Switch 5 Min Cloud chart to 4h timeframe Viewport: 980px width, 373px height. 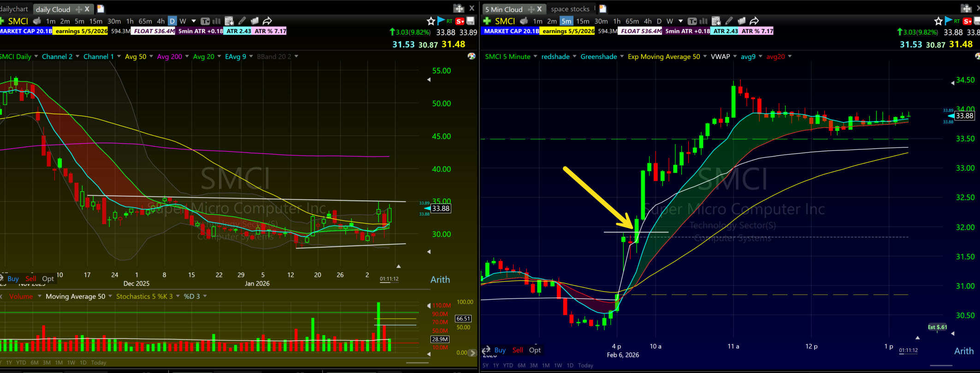point(648,21)
